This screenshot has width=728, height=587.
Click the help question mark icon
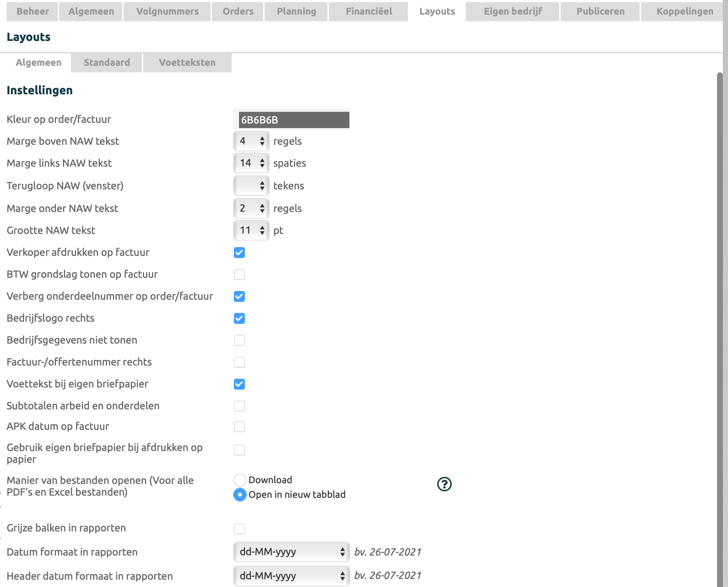click(x=444, y=484)
